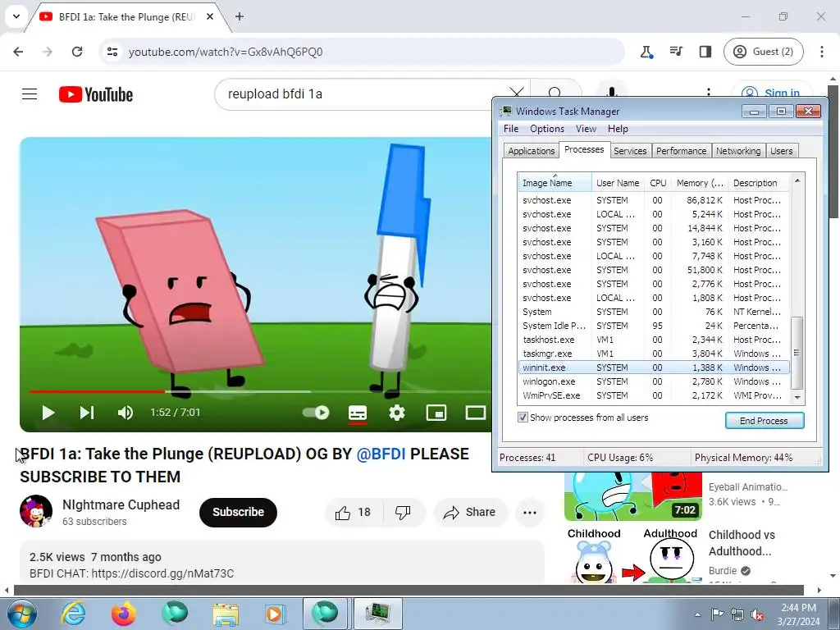
Task: Switch to the Networking tab
Action: click(x=738, y=151)
